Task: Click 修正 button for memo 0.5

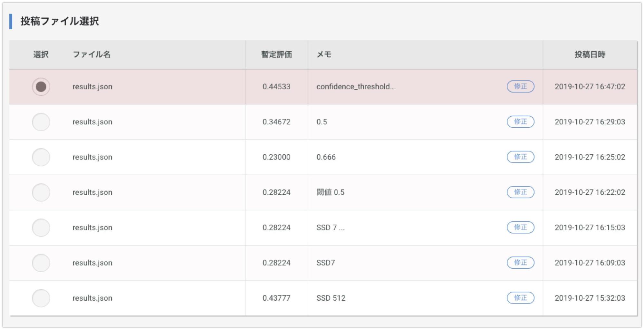Action: click(x=521, y=121)
